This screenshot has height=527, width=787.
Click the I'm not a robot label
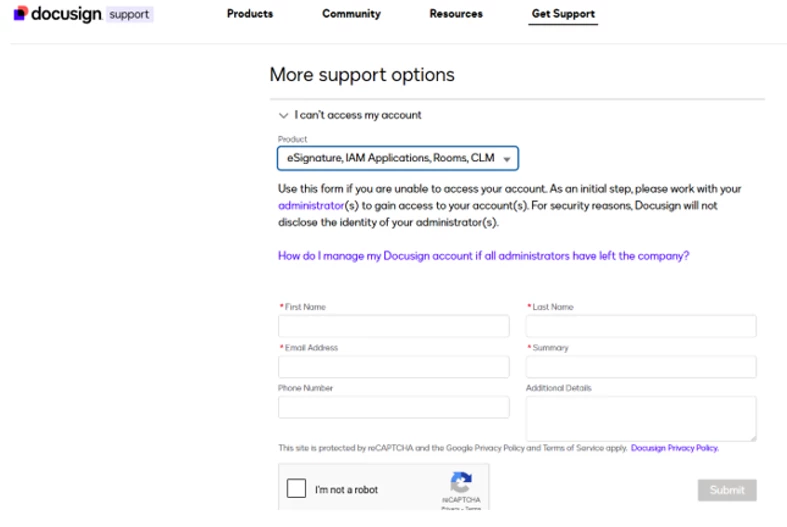[346, 489]
